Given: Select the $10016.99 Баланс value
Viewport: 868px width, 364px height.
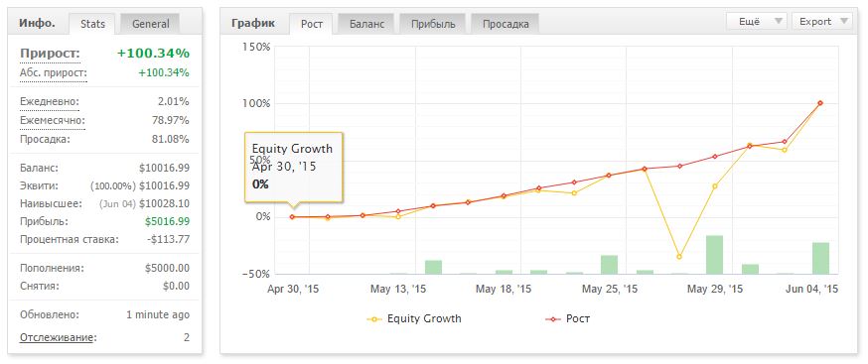Looking at the screenshot, I should tap(165, 168).
